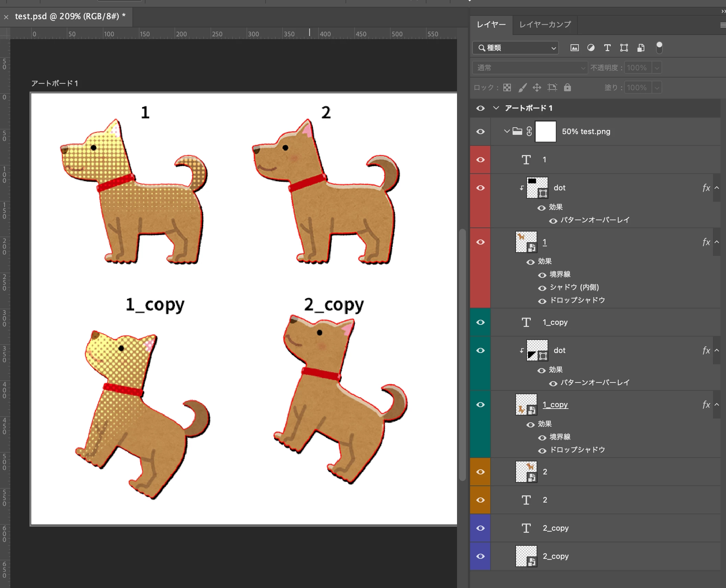Collapse the アートボード 1 artboard group

pos(496,108)
